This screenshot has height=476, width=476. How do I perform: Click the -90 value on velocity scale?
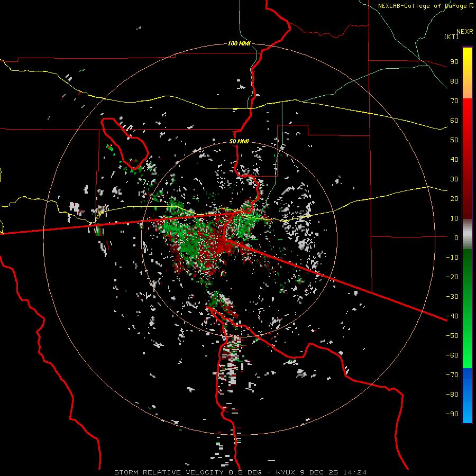point(452,414)
